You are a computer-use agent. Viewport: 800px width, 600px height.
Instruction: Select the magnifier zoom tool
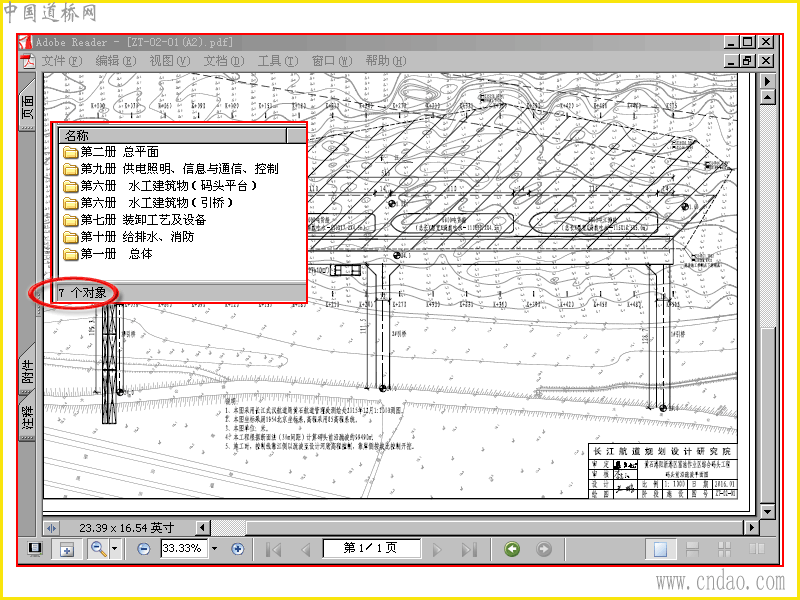pyautogui.click(x=98, y=549)
